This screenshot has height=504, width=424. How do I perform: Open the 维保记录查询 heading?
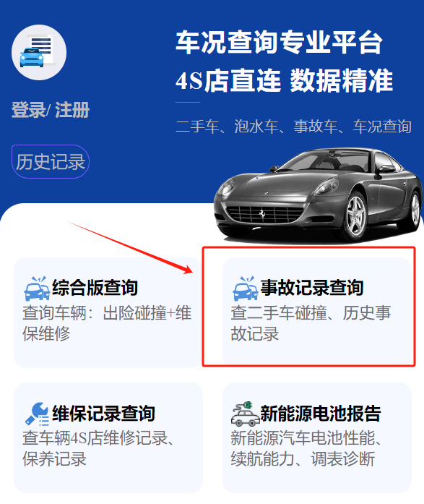point(104,414)
